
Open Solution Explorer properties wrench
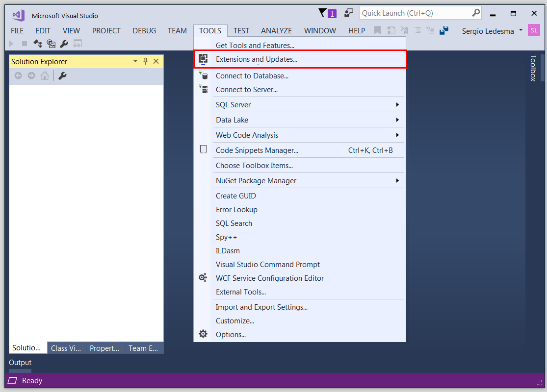(x=62, y=75)
